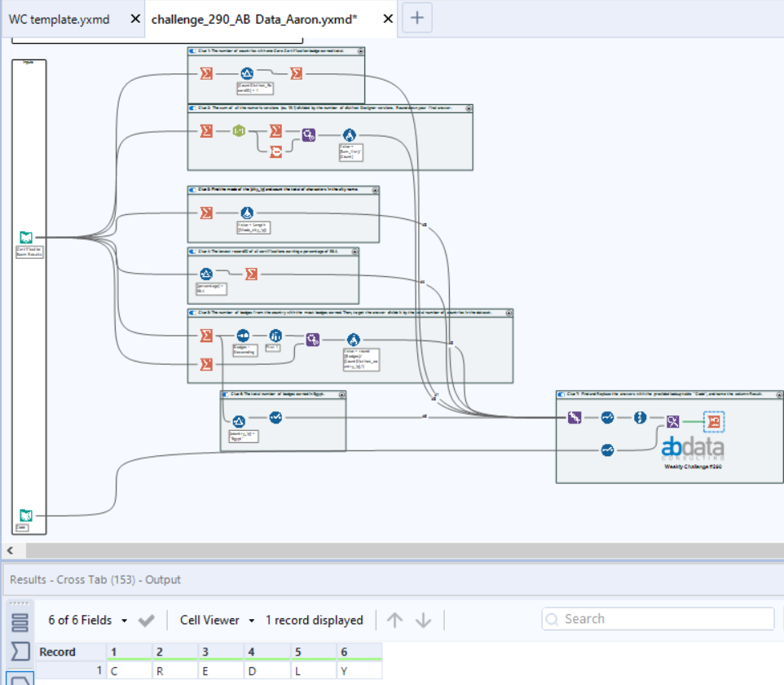Disable the Clue 7 tool container toggle
The height and width of the screenshot is (685, 784).
coord(561,394)
